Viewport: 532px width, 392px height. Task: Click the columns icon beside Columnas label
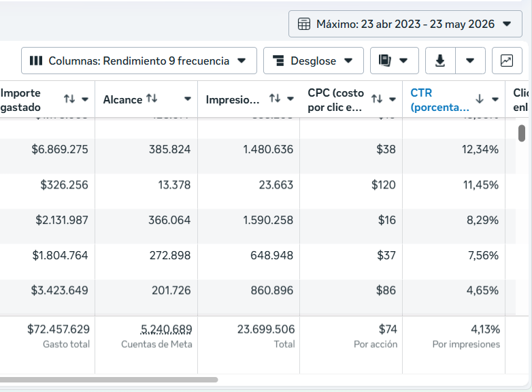(36, 61)
